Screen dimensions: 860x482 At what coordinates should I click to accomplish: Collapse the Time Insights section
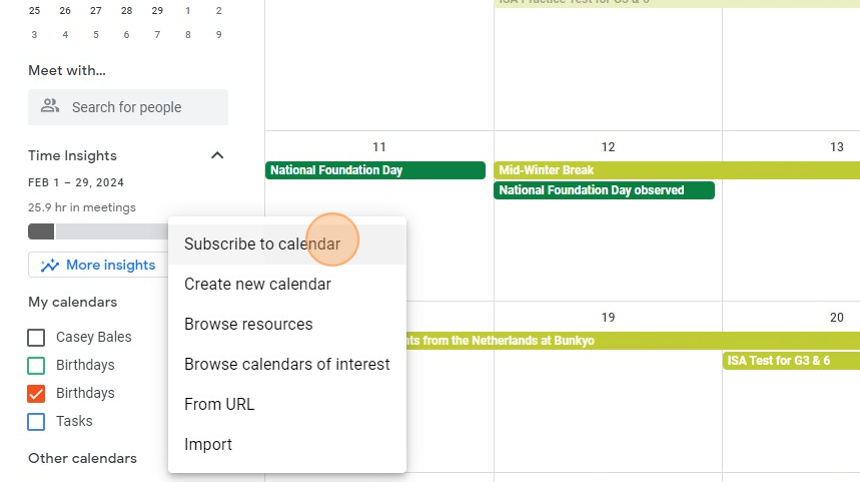pos(217,156)
